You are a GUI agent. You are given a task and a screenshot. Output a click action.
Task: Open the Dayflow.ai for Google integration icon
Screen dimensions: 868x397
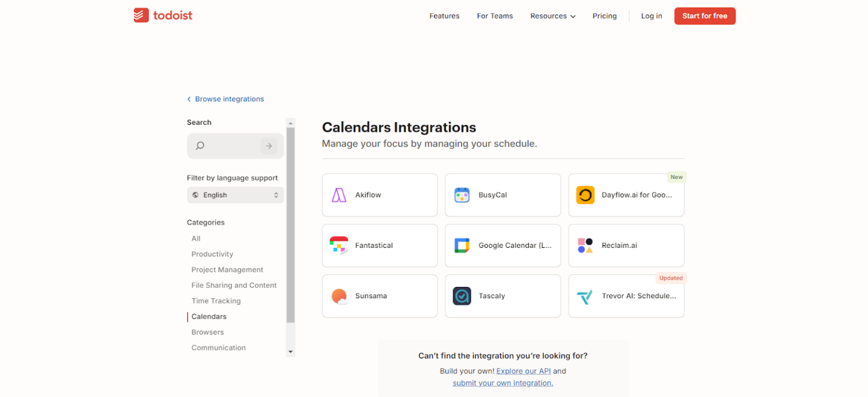(x=585, y=195)
